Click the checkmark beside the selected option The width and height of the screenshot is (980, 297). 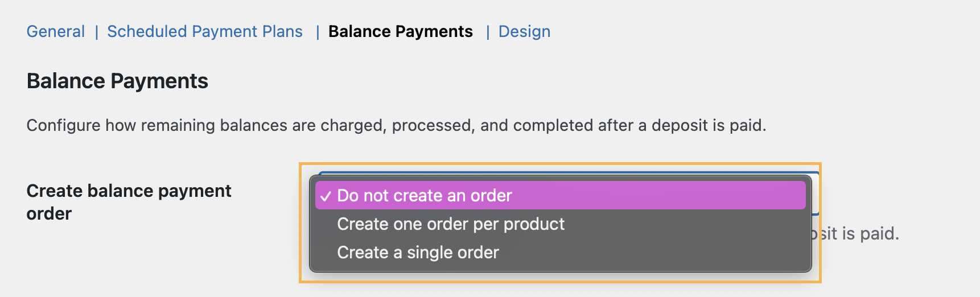coord(326,196)
